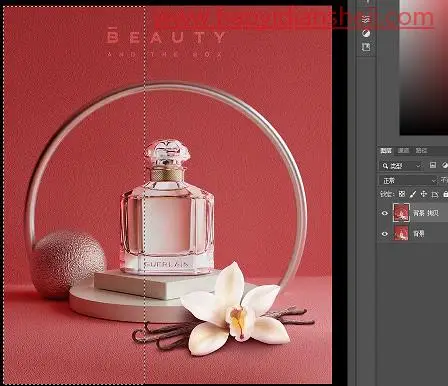This screenshot has height=386, width=448.
Task: Lock artboard nesting icon
Action: [x=435, y=194]
